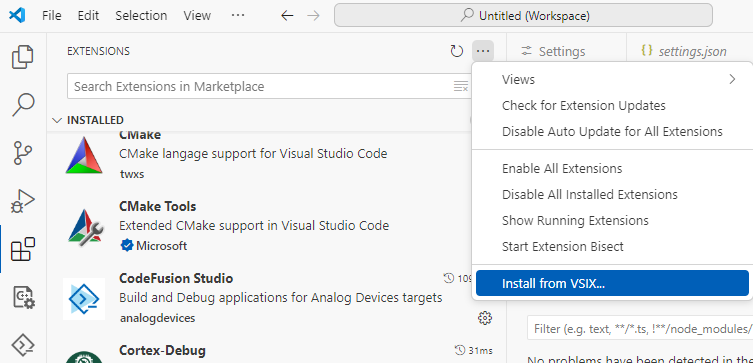Image resolution: width=753 pixels, height=363 pixels.
Task: Open the Source Control view
Action: (x=23, y=153)
